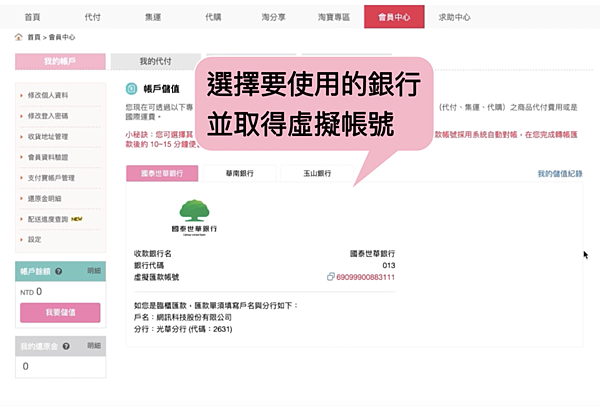Open 設定 in sidebar

click(34, 239)
